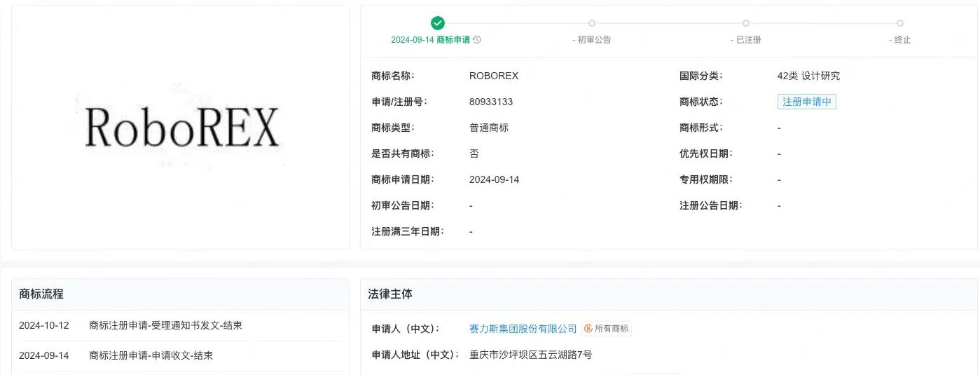
Task: Open the RoboREX trademark image
Action: (x=181, y=128)
